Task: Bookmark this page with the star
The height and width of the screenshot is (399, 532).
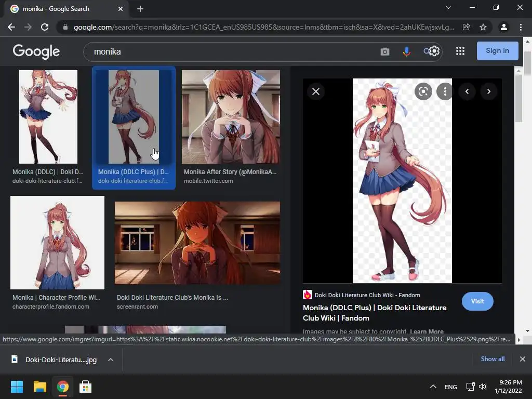Action: pyautogui.click(x=483, y=27)
